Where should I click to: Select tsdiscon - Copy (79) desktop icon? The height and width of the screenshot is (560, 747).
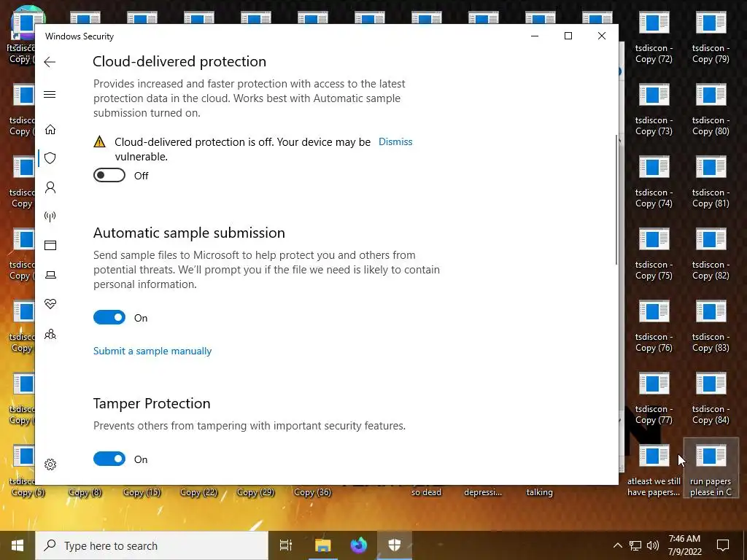click(711, 38)
